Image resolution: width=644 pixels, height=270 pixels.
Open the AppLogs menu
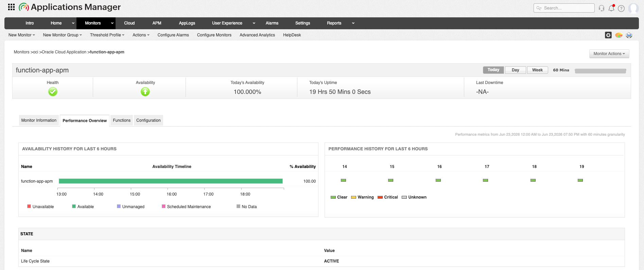click(187, 23)
